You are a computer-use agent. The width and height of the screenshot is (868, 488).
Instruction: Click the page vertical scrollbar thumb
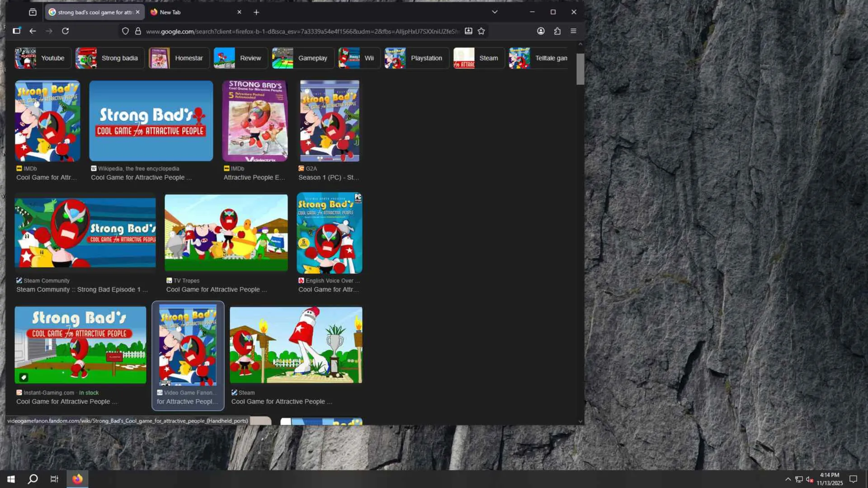(580, 69)
